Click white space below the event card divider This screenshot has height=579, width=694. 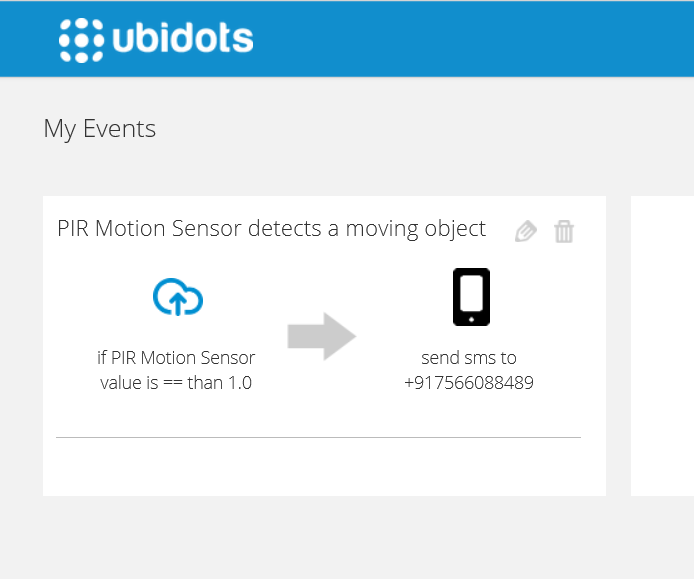(x=318, y=467)
